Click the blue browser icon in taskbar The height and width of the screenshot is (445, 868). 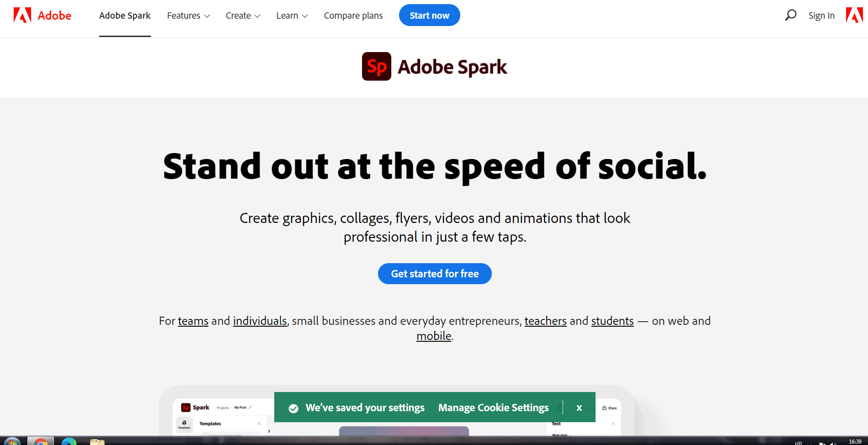pyautogui.click(x=69, y=442)
